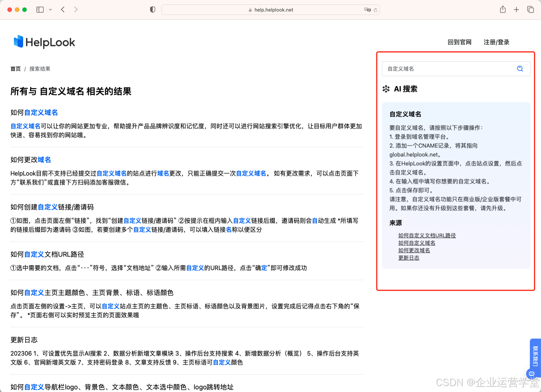541x392 pixels.
Task: Click the AI 搜索 sparkle icon
Action: (x=386, y=89)
